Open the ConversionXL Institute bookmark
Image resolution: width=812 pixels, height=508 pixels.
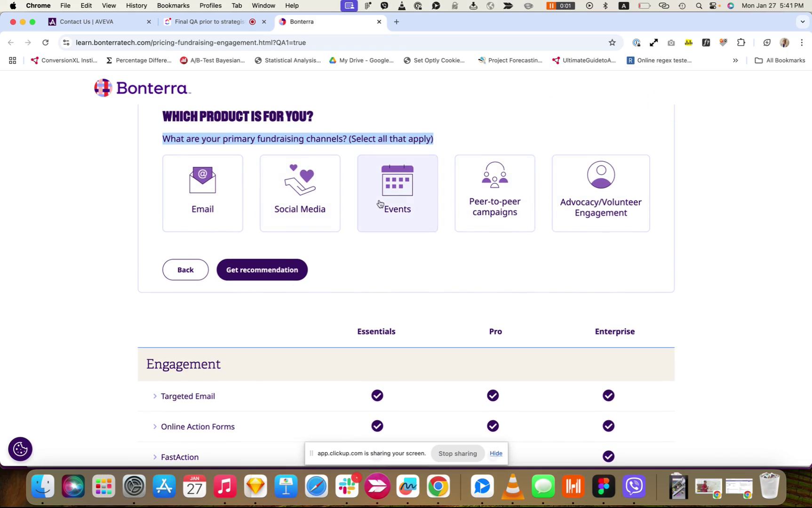point(64,60)
